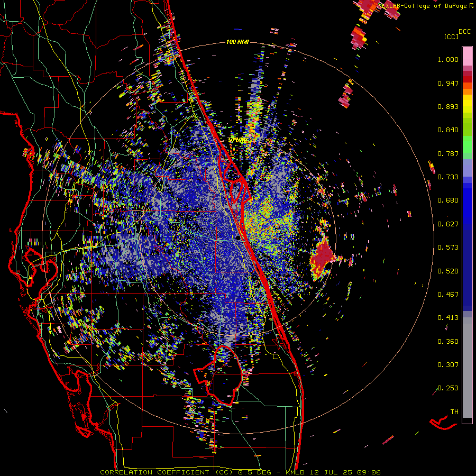Viewport: 476px width, 476px height.
Task: Click the 0.520 legend value
Action: tap(448, 271)
